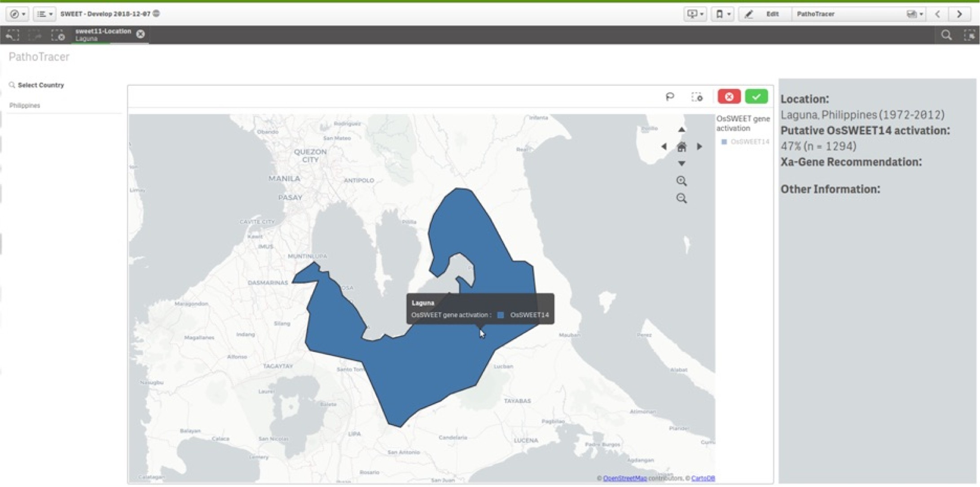Open the navigation compass dropdown menu
The height and width of the screenshot is (487, 980).
pyautogui.click(x=18, y=14)
